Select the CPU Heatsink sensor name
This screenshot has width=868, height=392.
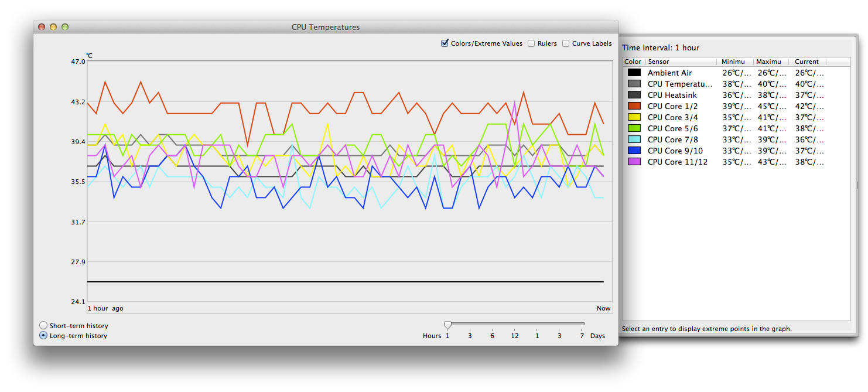(x=673, y=95)
